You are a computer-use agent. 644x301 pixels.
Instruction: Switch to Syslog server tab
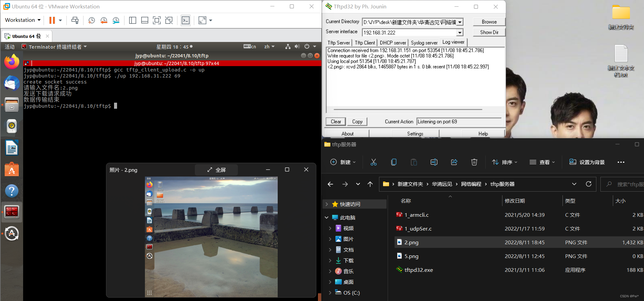click(424, 43)
